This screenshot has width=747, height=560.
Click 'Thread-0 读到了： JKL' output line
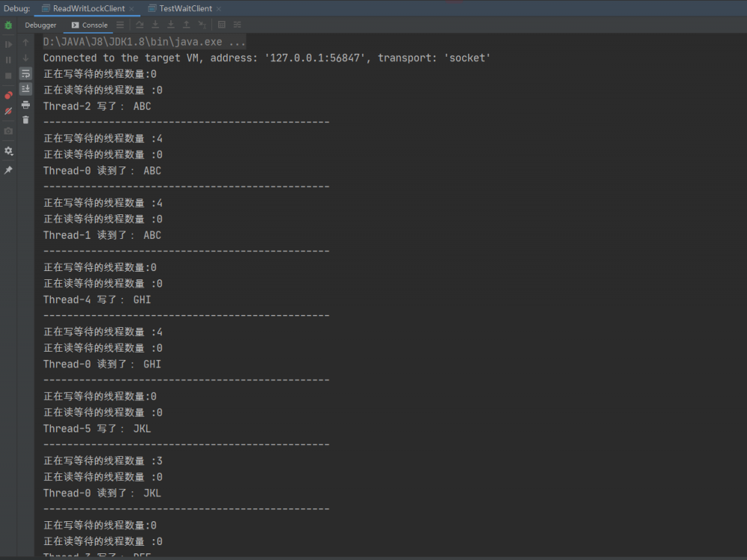pyautogui.click(x=102, y=493)
